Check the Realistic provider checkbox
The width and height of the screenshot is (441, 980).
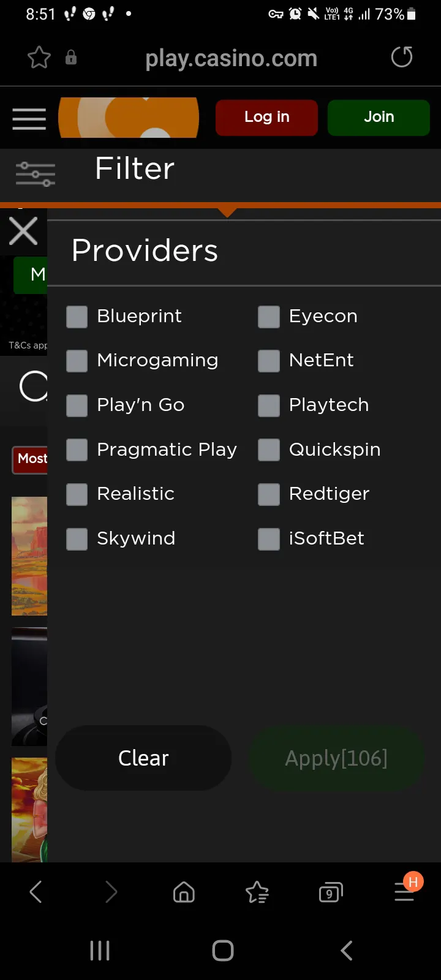click(77, 494)
